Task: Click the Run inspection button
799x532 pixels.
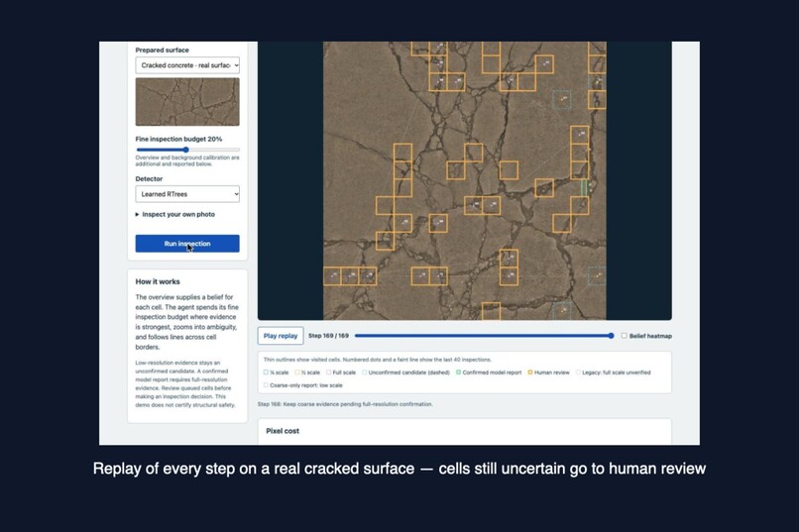Action: click(x=187, y=244)
